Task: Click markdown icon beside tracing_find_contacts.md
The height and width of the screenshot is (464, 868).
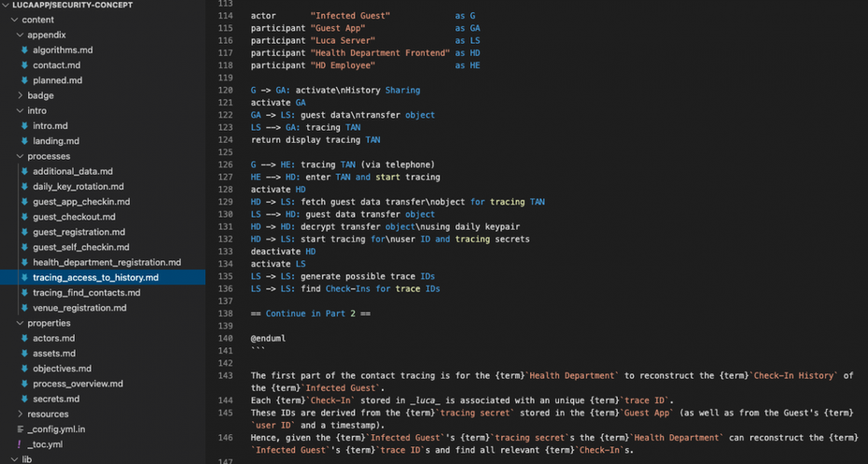Action: [x=24, y=293]
